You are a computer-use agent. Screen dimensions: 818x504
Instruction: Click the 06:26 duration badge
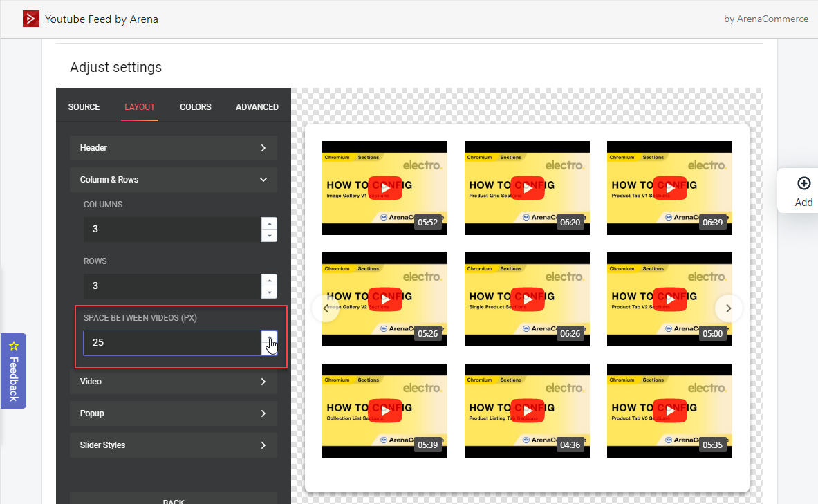(570, 333)
